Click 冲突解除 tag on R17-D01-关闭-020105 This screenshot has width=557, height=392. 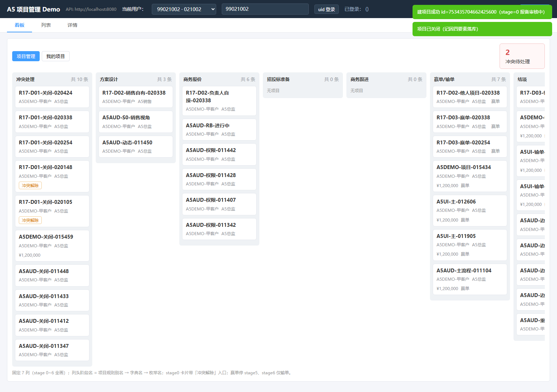pos(30,220)
